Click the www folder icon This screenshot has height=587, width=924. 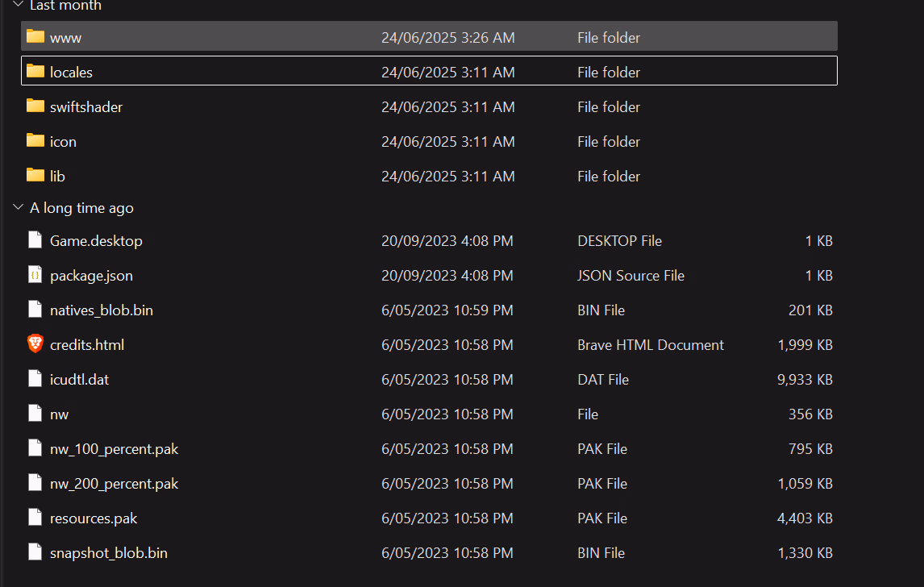(35, 36)
